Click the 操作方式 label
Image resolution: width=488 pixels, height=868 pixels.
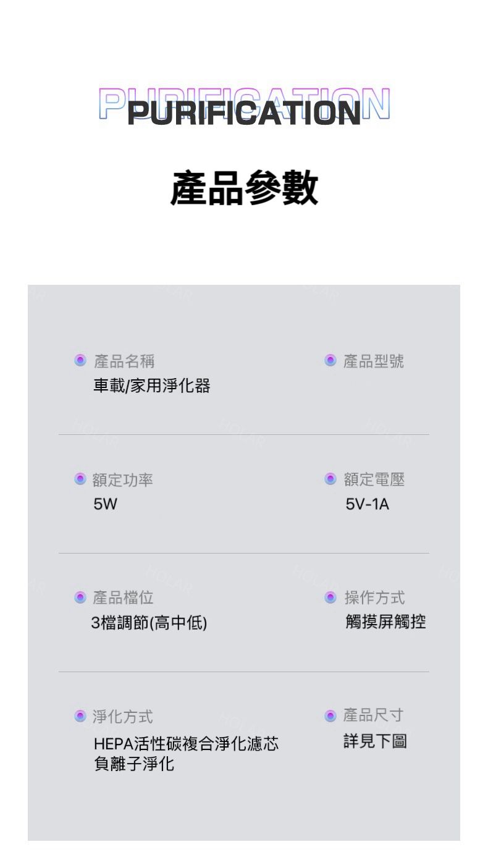(x=374, y=597)
